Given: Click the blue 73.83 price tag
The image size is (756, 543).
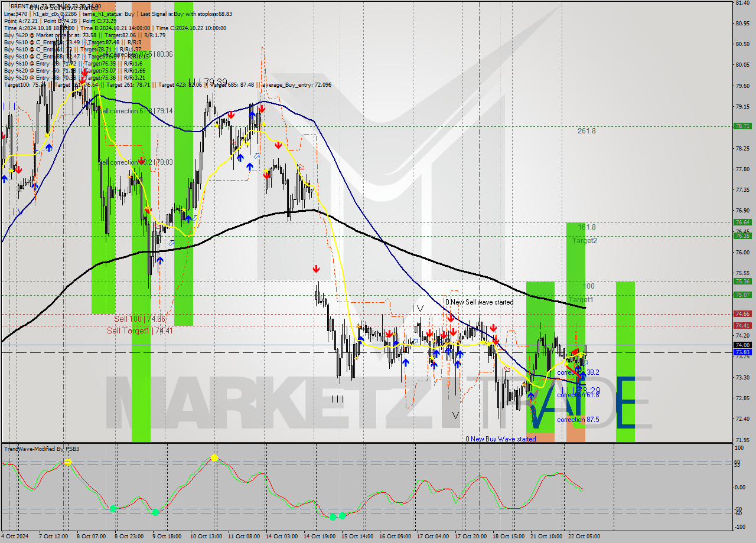Looking at the screenshot, I should (742, 352).
